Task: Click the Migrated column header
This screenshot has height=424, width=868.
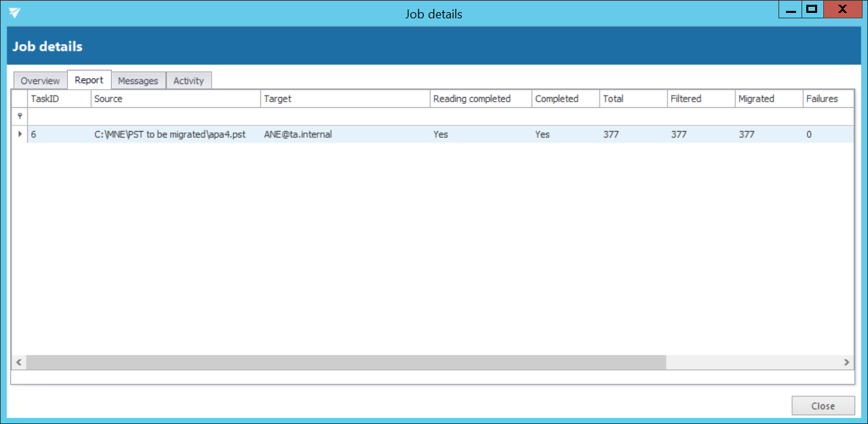Action: point(768,99)
